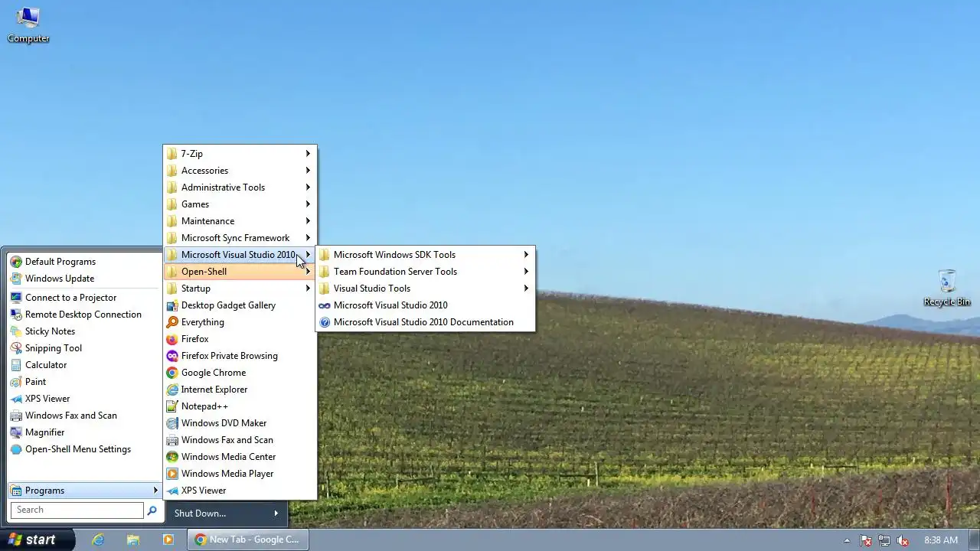This screenshot has height=551, width=980.
Task: Open the Computer desktop icon
Action: pos(28,24)
